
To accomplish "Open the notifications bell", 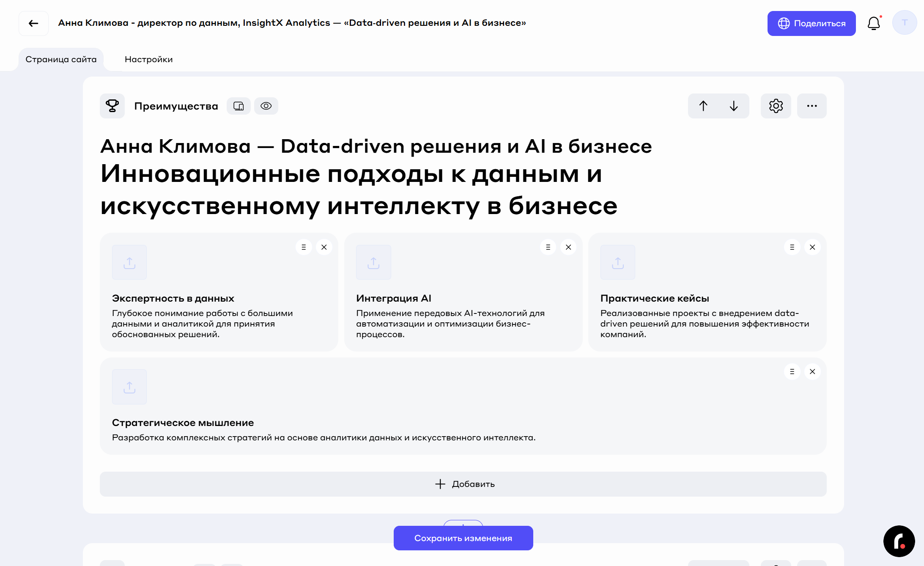I will pyautogui.click(x=873, y=23).
